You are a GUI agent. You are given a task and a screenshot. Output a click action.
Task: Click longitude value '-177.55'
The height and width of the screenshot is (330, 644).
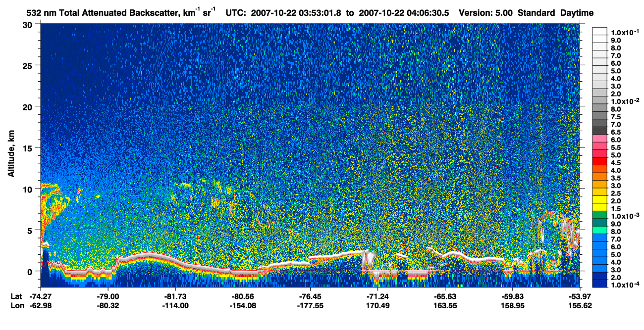pos(310,306)
